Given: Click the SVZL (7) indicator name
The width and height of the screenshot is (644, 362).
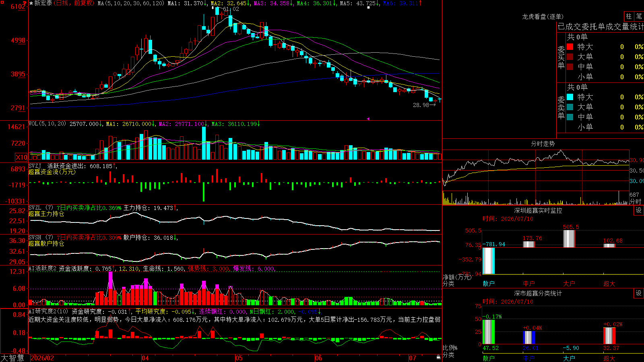Looking at the screenshot, I should tap(41, 208).
